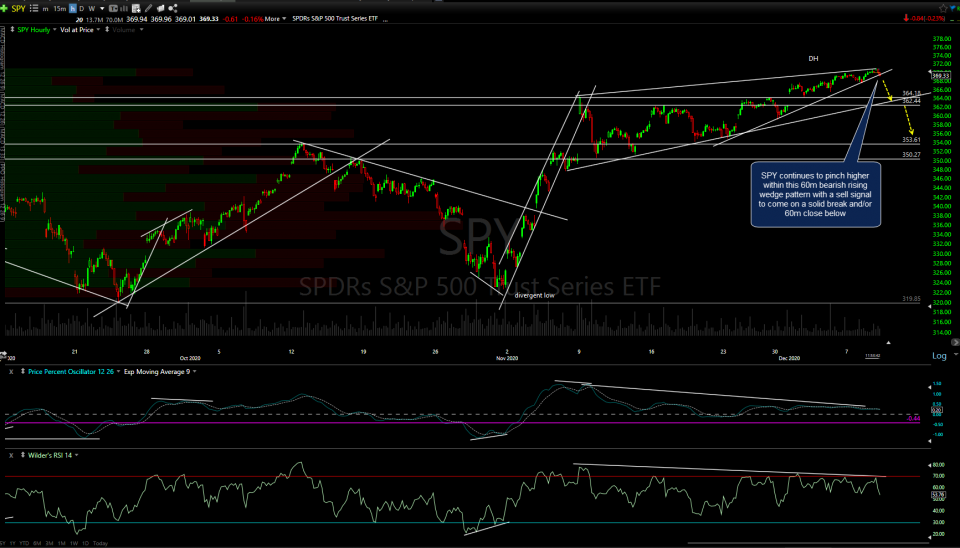This screenshot has width=960, height=548.
Task: Click the -0.44 PPO level value
Action: (x=913, y=419)
